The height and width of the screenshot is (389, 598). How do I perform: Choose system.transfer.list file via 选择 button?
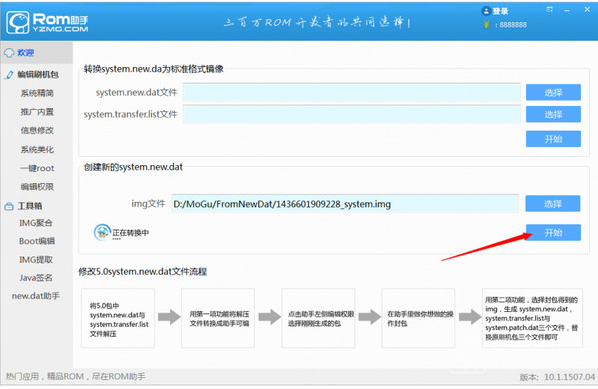click(x=553, y=114)
